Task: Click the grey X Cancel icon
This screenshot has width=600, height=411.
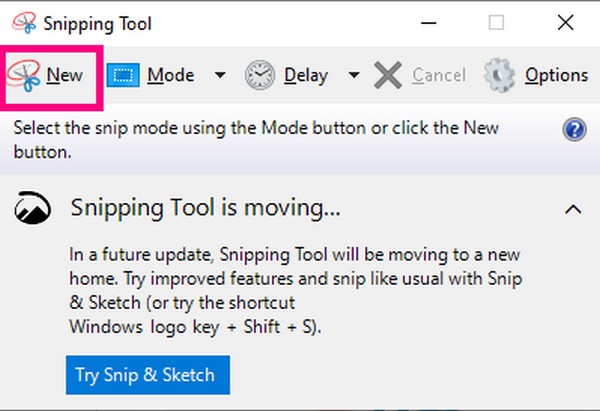Action: (x=388, y=75)
